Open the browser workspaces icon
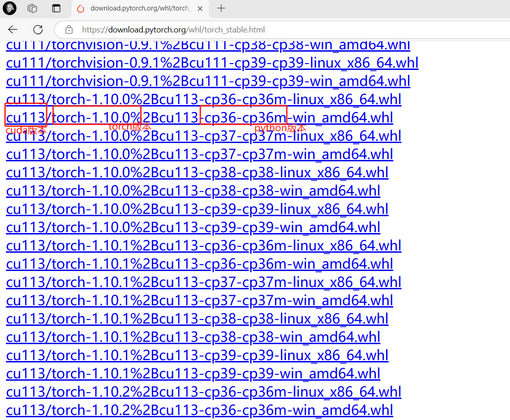Image resolution: width=510 pixels, height=420 pixels. tap(32, 8)
